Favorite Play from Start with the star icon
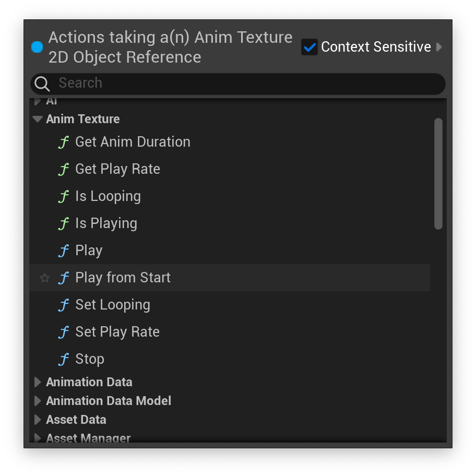Screen dimensions: 476x476 point(45,278)
